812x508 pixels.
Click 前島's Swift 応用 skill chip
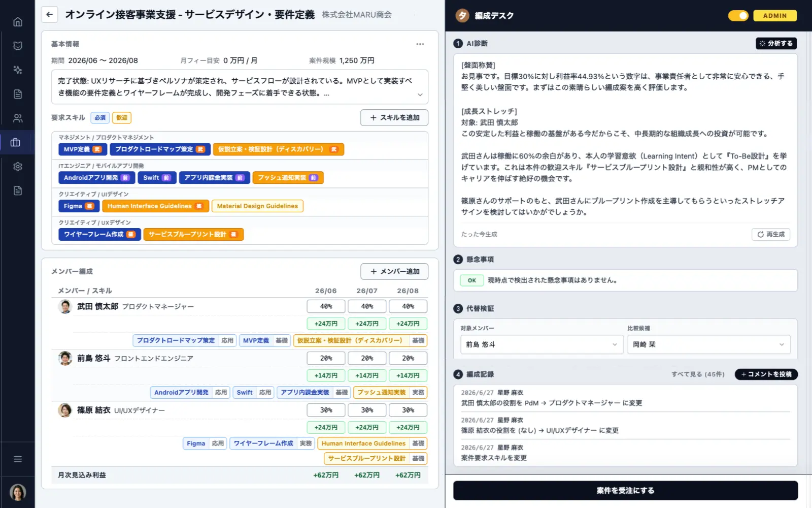click(x=253, y=393)
